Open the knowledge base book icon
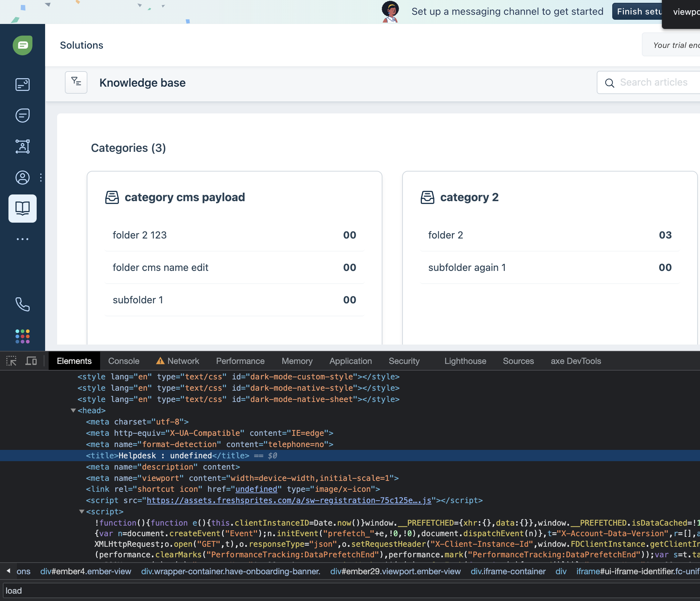The height and width of the screenshot is (601, 700). (23, 209)
